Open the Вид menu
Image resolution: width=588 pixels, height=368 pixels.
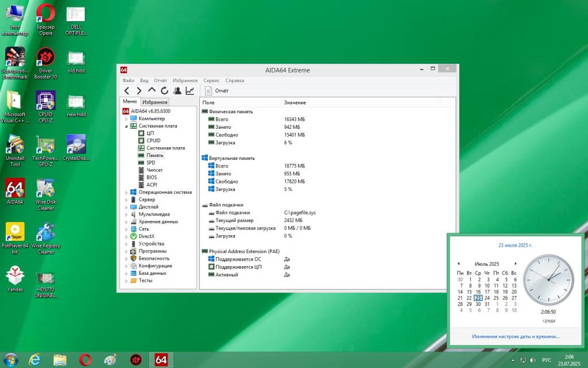(x=144, y=80)
